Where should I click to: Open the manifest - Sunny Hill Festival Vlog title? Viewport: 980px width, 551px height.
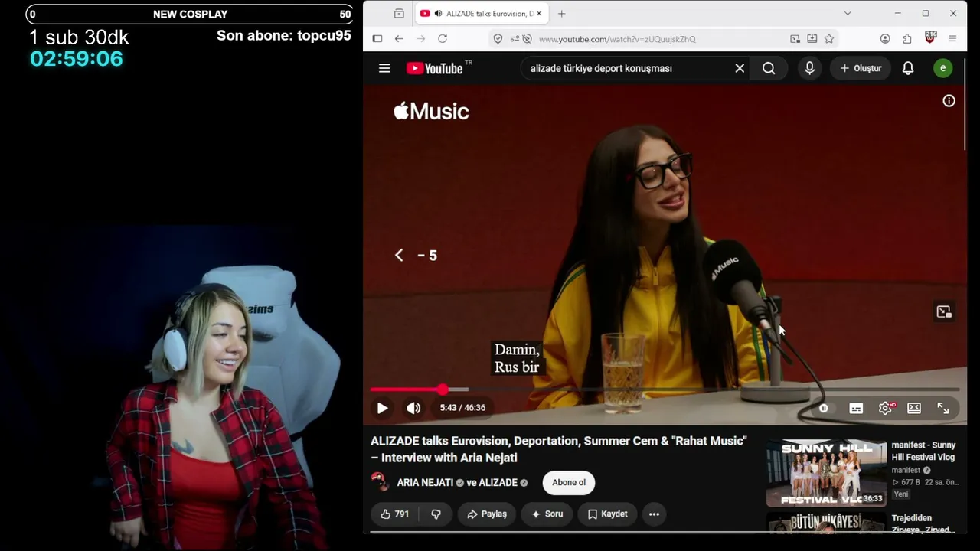pos(923,452)
